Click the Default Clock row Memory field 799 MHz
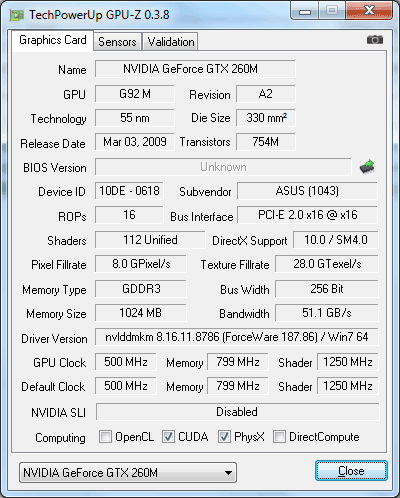The width and height of the screenshot is (400, 498). click(x=238, y=386)
